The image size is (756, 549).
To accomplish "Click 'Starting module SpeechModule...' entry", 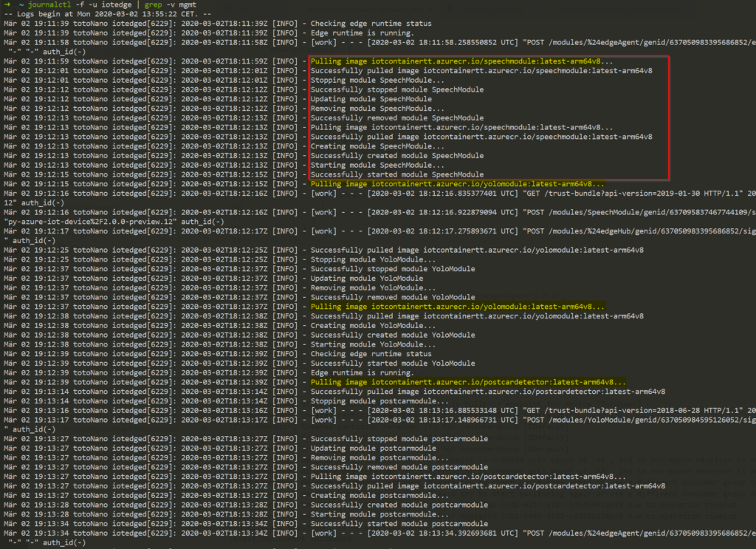I will (377, 165).
